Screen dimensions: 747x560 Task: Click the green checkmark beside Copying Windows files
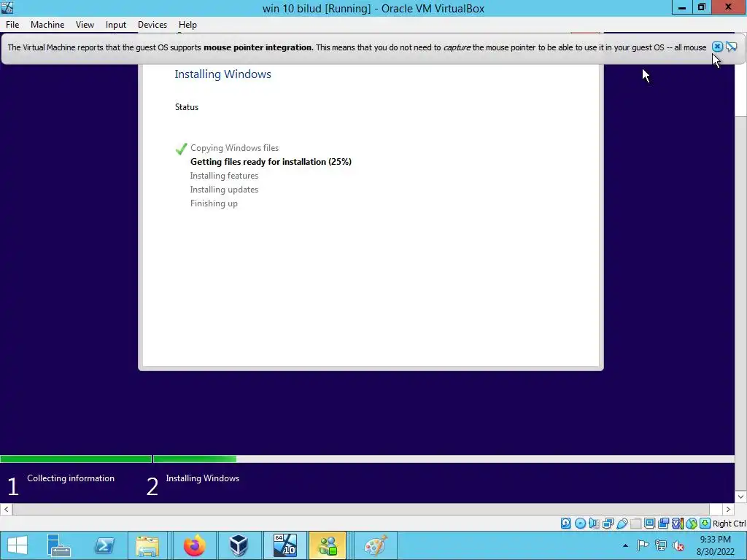(x=181, y=149)
